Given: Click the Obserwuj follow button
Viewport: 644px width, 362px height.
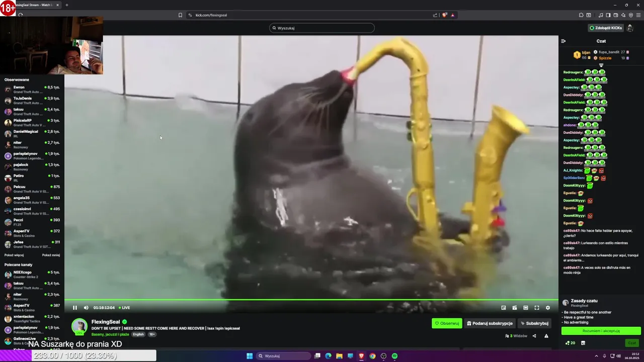Looking at the screenshot, I should [447, 323].
